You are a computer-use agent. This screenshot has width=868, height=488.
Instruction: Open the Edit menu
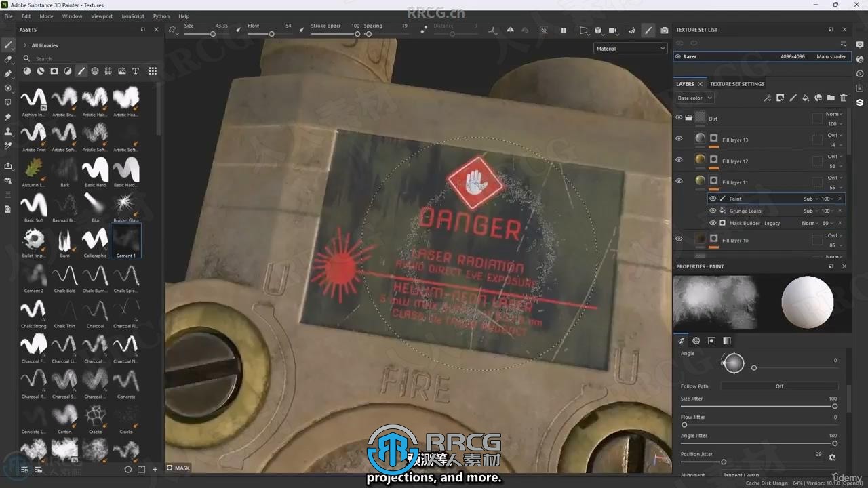pos(26,16)
